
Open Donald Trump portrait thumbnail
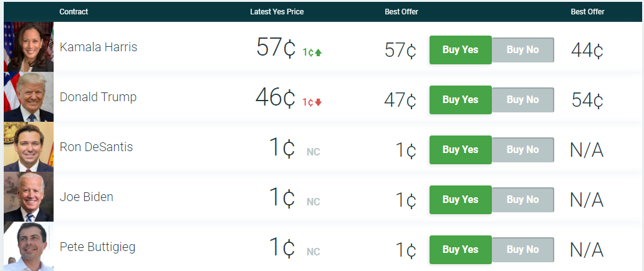(x=29, y=97)
